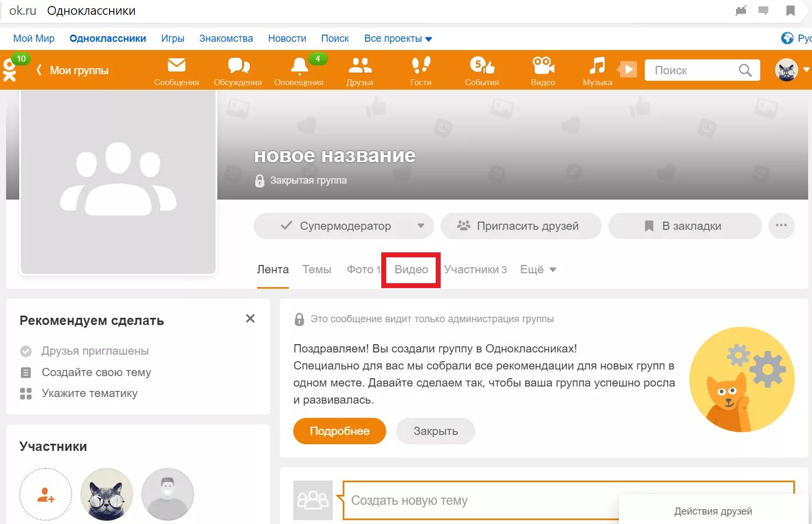This screenshot has height=524, width=812.
Task: Click the group title новое название
Action: [334, 156]
